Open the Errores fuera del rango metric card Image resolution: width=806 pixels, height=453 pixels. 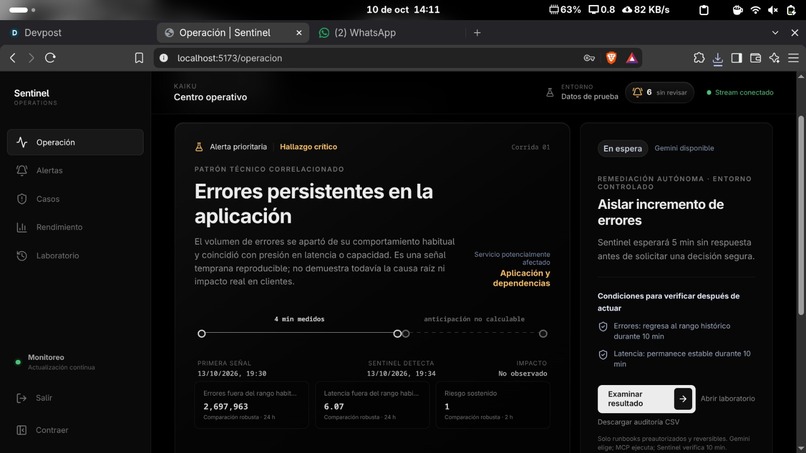(x=251, y=405)
